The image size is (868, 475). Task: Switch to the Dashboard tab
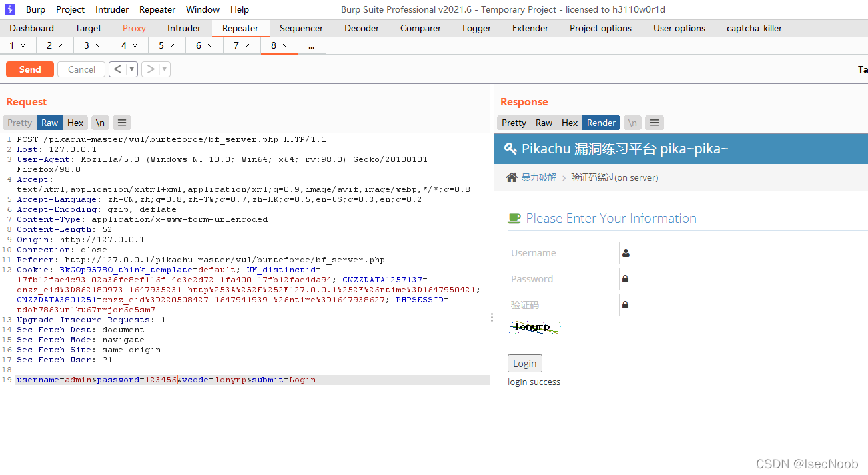coord(32,28)
